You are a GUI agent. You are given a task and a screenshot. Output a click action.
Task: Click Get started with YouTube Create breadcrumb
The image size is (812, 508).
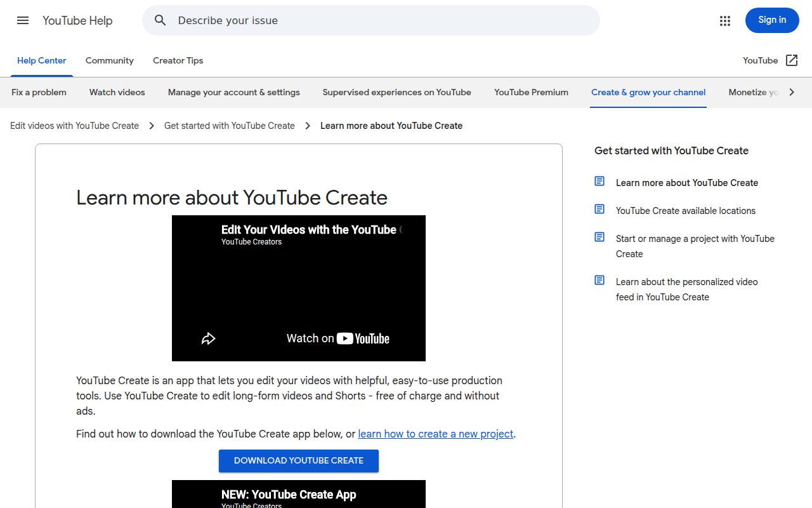(x=230, y=126)
